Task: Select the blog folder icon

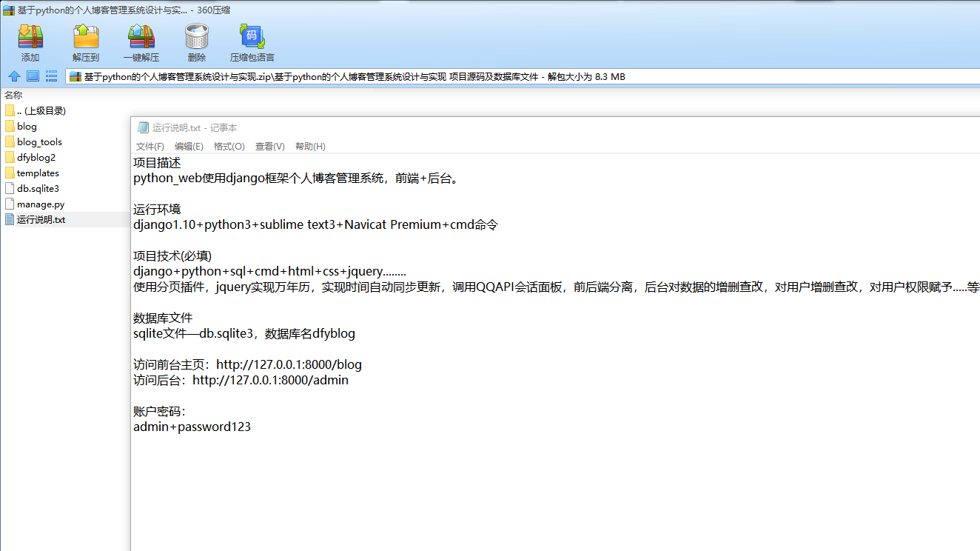Action: coord(10,126)
